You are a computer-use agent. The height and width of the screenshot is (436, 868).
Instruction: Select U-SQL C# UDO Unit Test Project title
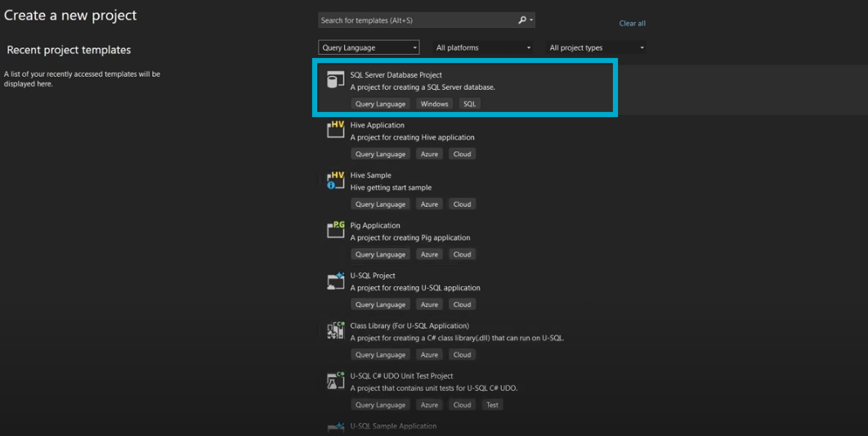[x=401, y=375]
